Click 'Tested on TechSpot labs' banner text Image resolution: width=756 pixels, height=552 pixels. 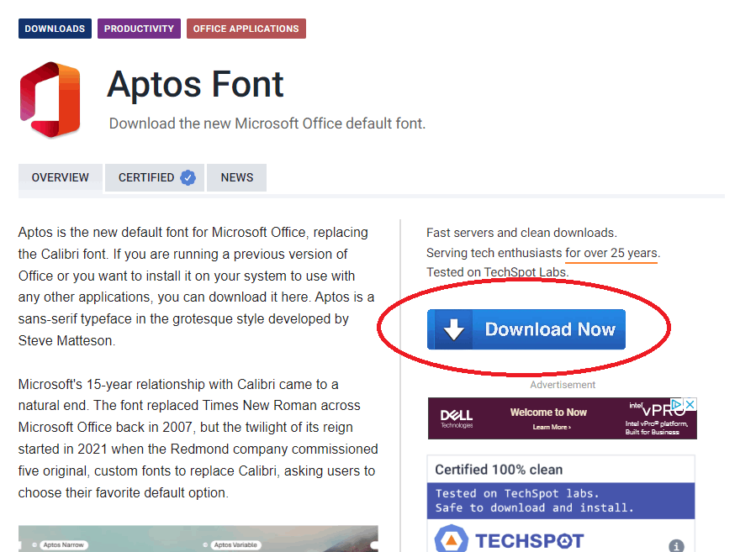[x=517, y=493]
